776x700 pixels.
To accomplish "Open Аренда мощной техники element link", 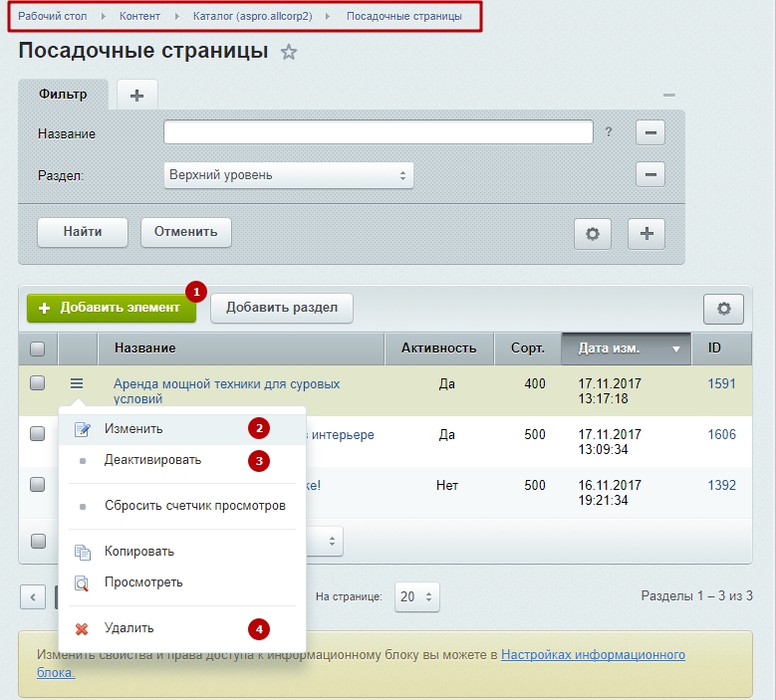I will pos(227,390).
